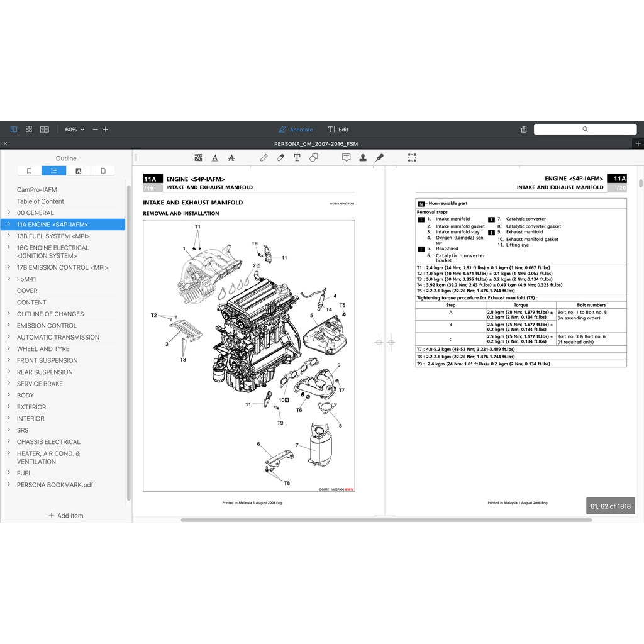The image size is (644, 644).
Task: Expand the WHEEL AND TYRE outline item
Action: pos(9,349)
